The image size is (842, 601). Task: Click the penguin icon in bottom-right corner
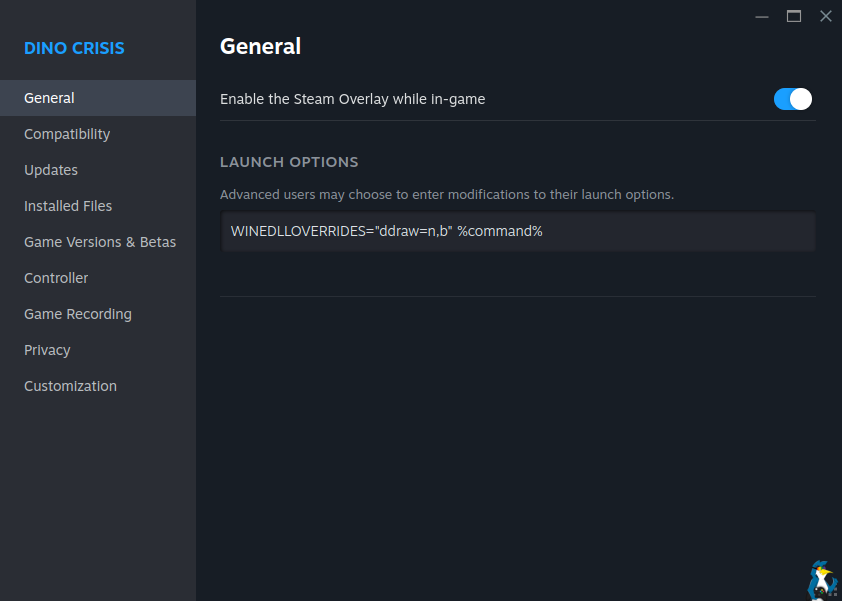pyautogui.click(x=822, y=579)
